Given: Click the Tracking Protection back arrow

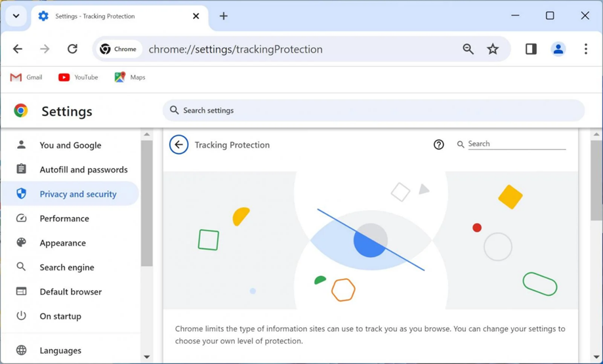Looking at the screenshot, I should 178,145.
